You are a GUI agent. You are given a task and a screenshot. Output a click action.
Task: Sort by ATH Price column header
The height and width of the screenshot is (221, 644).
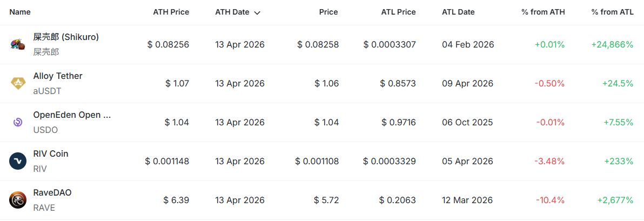click(171, 12)
